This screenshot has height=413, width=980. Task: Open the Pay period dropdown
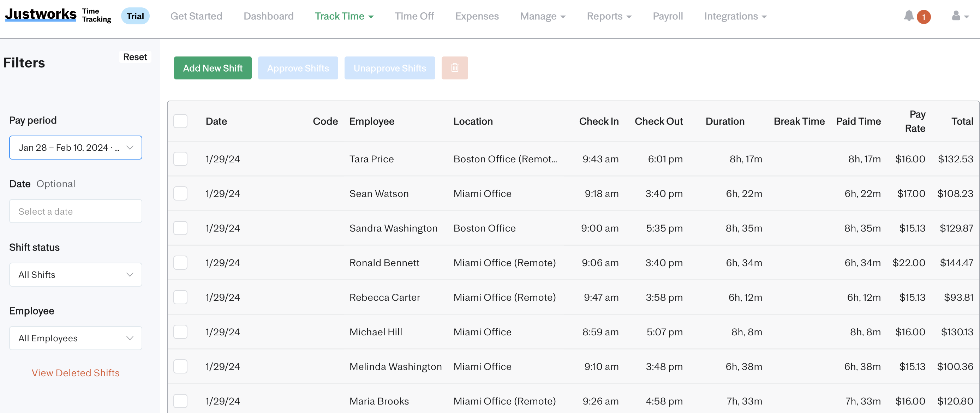pyautogui.click(x=75, y=148)
